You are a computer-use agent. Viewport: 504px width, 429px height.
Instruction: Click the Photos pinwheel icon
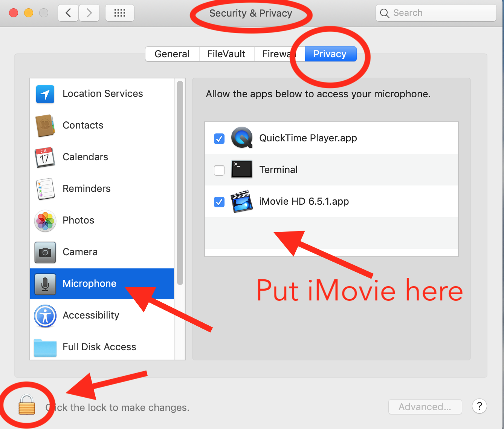[45, 221]
